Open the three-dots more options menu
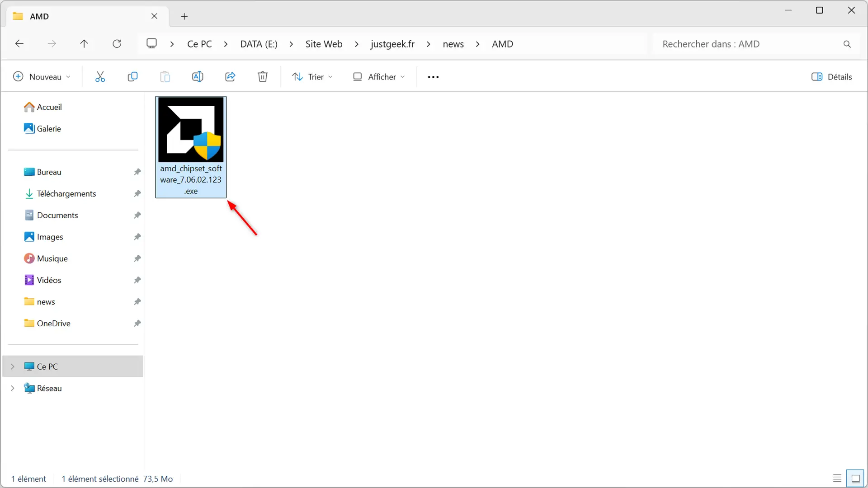Screen dimensions: 868x488 433,77
